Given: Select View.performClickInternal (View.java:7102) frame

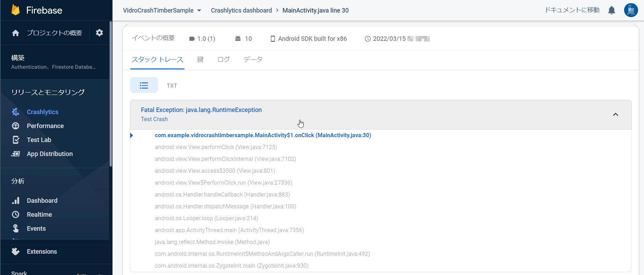Looking at the screenshot, I should pos(225,159).
